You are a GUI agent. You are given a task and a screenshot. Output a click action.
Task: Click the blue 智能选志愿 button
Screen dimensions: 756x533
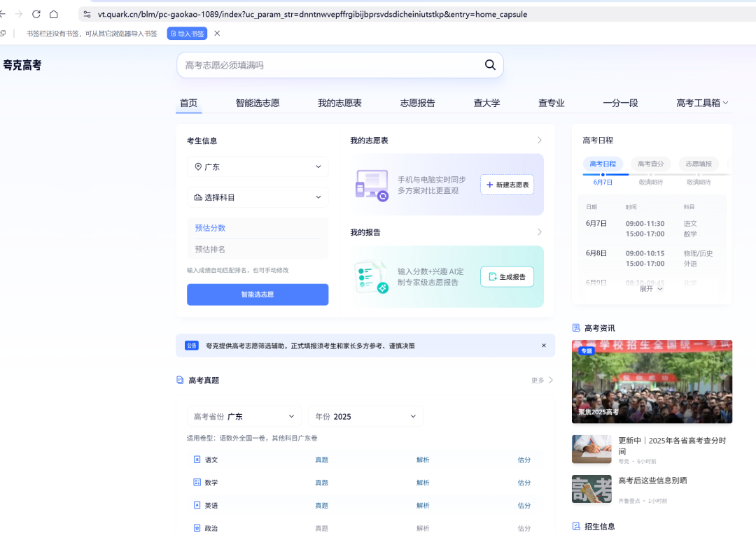coord(258,294)
